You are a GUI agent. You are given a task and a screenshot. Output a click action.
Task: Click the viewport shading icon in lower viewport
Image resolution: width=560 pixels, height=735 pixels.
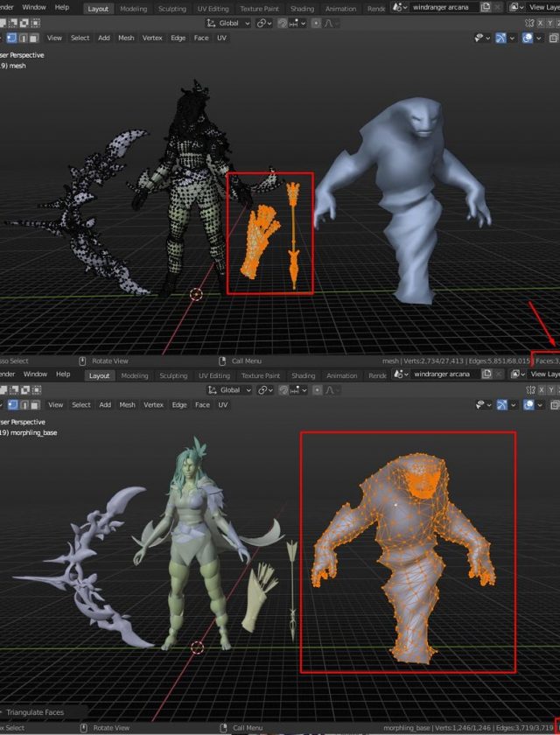pos(555,405)
